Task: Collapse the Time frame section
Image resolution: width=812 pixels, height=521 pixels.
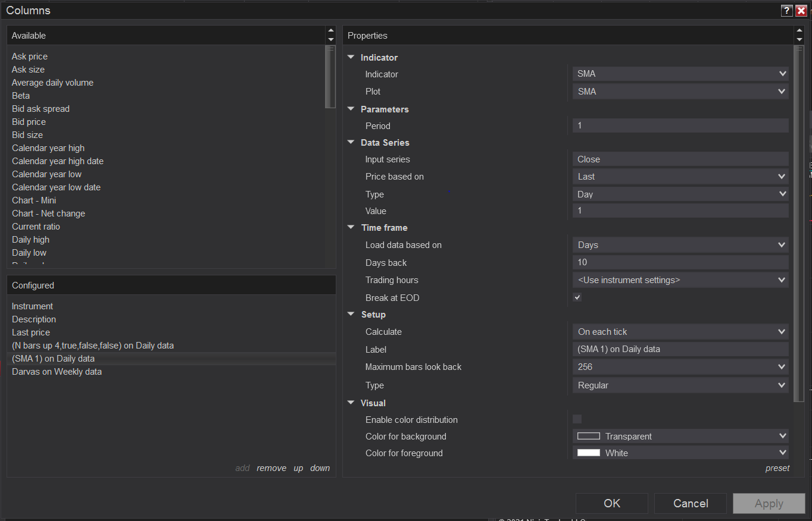Action: coord(351,228)
